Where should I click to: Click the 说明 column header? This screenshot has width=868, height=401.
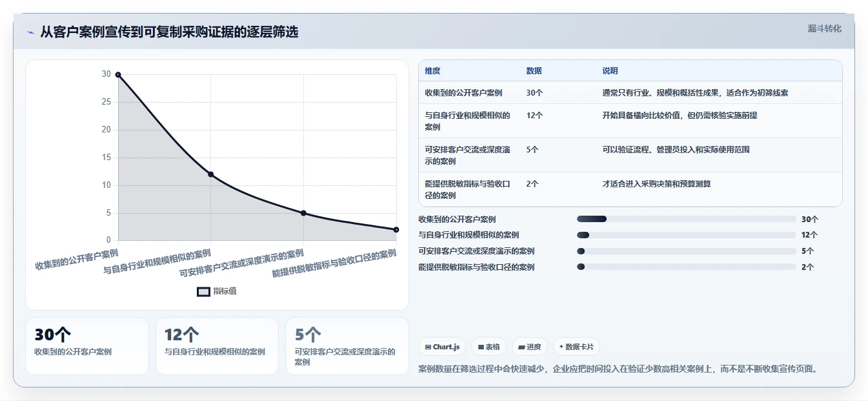pyautogui.click(x=610, y=71)
